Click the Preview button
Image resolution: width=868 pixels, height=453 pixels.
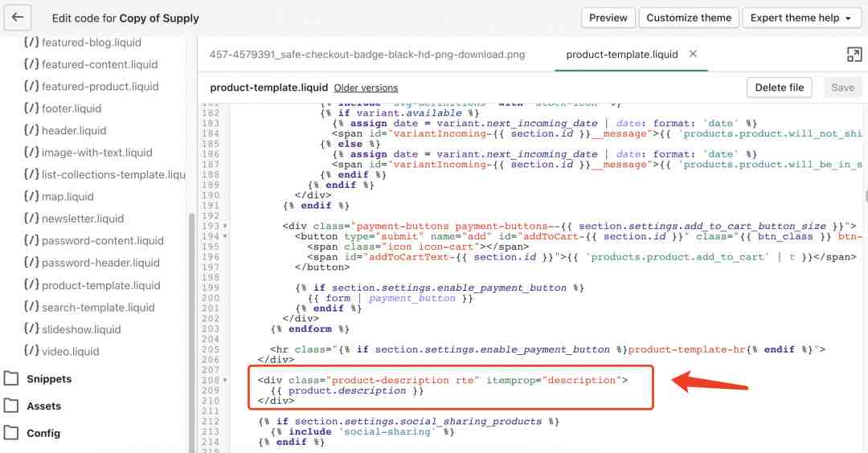pyautogui.click(x=608, y=18)
